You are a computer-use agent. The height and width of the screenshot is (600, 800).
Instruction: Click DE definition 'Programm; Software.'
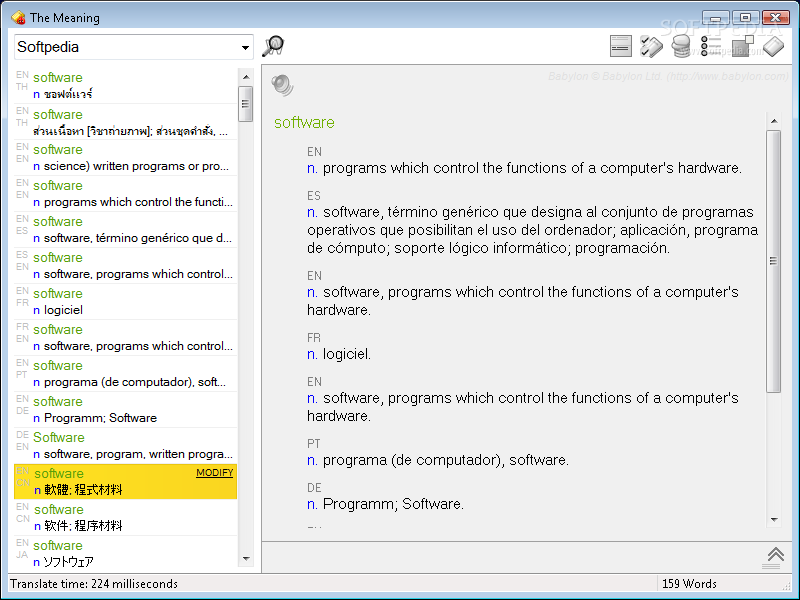[x=386, y=504]
